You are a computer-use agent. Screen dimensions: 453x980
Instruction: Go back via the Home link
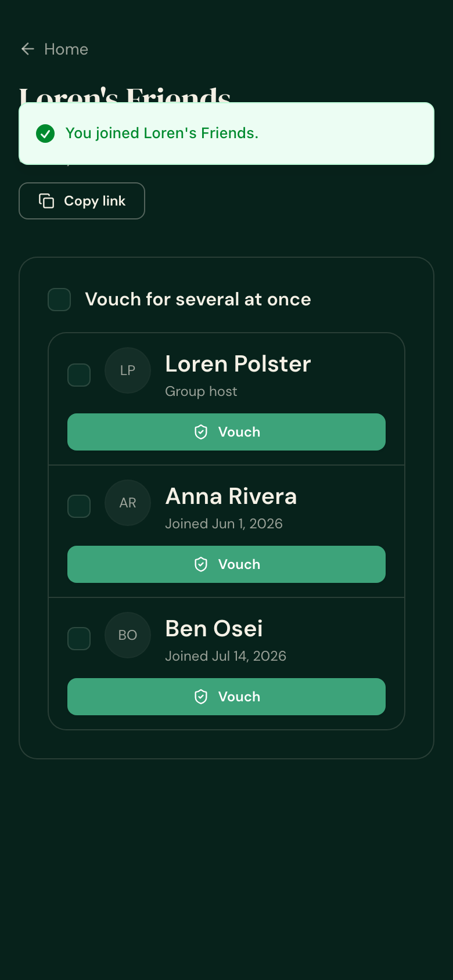(55, 49)
